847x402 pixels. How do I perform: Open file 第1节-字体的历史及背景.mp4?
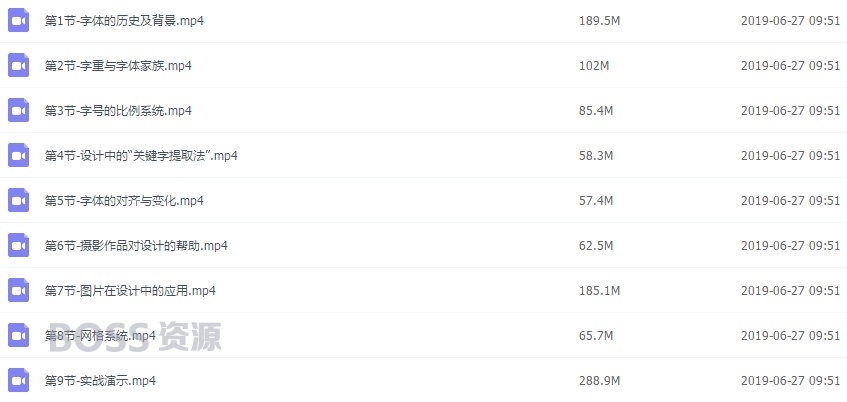pos(124,21)
